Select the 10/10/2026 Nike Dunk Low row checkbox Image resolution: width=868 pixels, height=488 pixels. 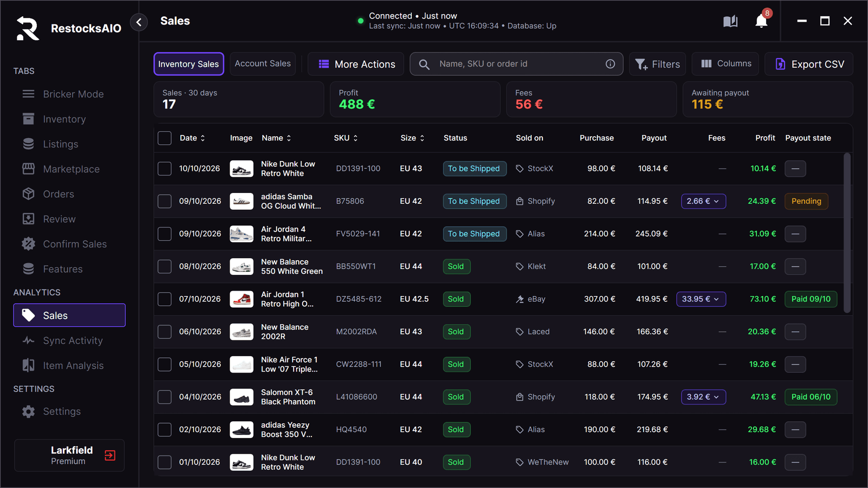point(164,169)
